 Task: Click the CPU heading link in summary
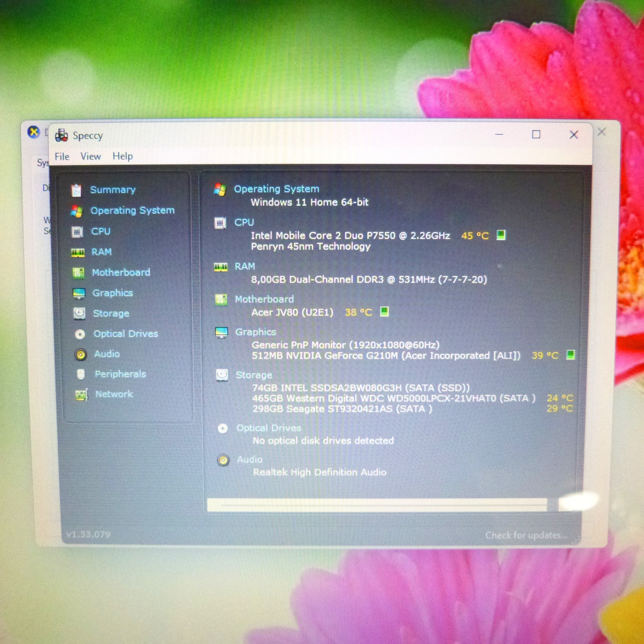pyautogui.click(x=244, y=222)
